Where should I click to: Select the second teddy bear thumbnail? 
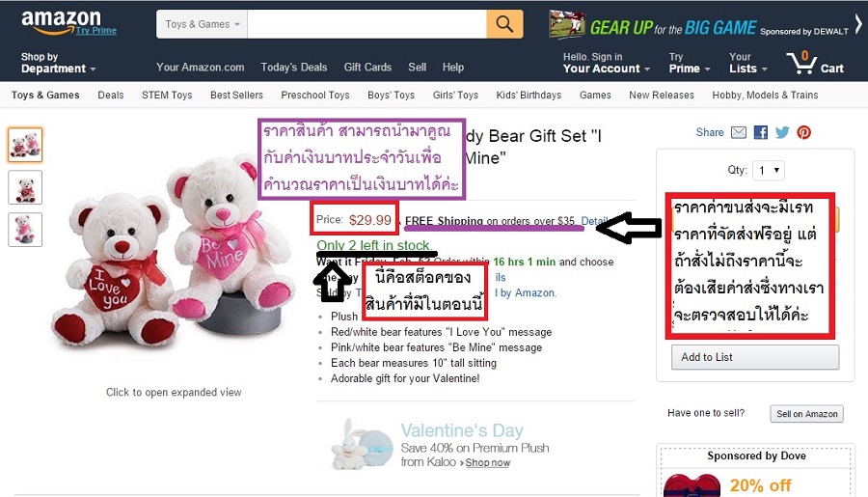(x=25, y=187)
